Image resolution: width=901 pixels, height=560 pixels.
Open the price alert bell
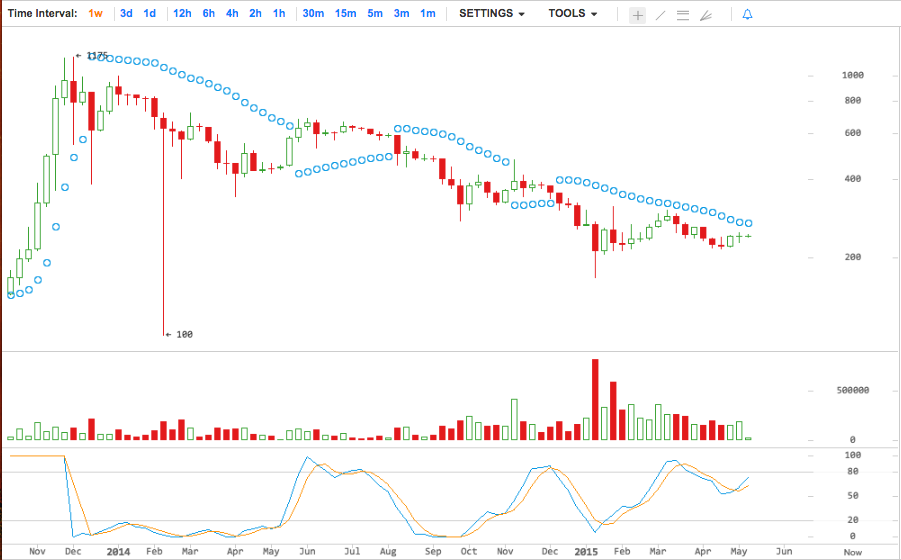tap(747, 14)
